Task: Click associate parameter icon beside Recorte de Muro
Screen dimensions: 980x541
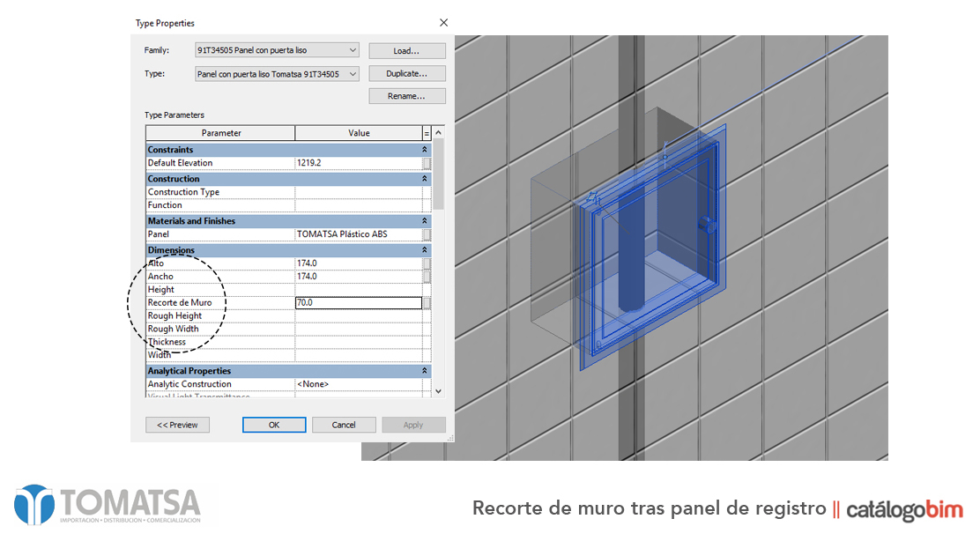Action: click(427, 302)
